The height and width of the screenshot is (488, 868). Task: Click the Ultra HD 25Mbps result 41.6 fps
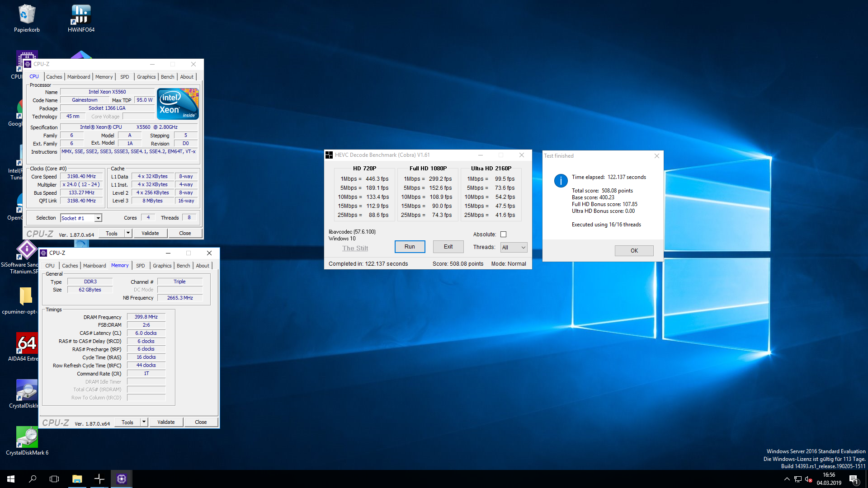[505, 215]
